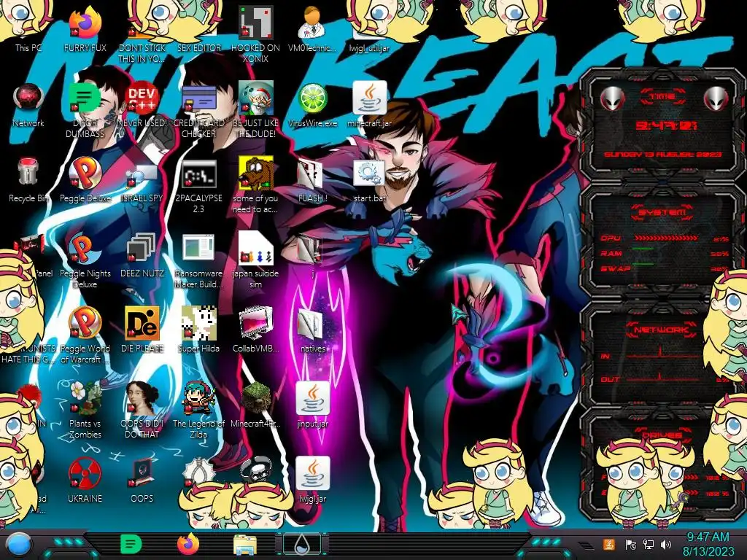Select the jinput.jar file
Image resolution: width=747 pixels, height=560 pixels.
[x=312, y=405]
